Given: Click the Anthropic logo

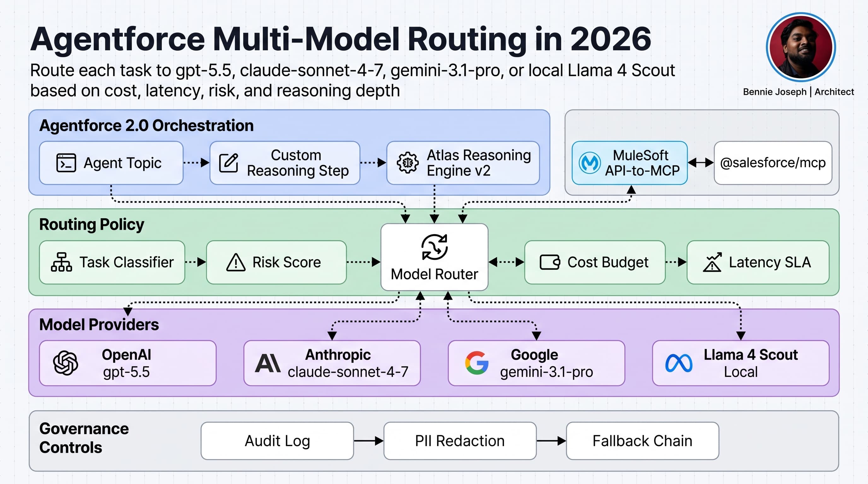Looking at the screenshot, I should 267,363.
